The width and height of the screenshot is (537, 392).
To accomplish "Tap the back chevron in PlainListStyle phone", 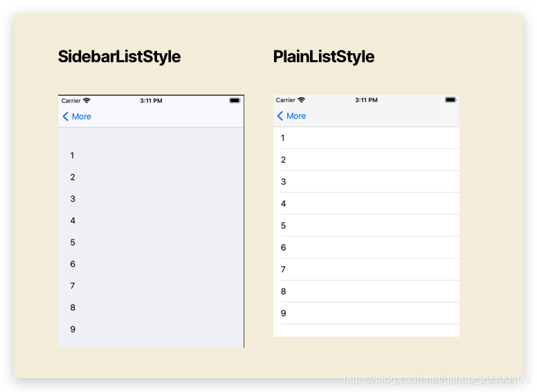I will tap(280, 115).
